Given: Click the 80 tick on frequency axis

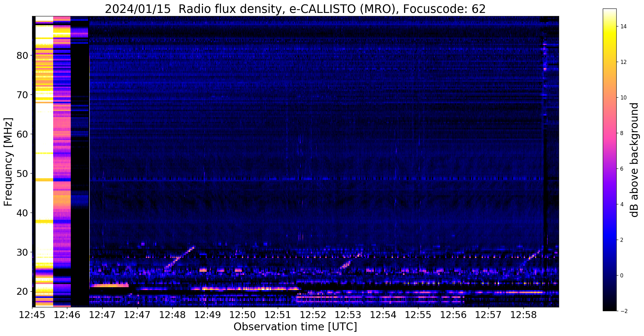Looking at the screenshot, I should coord(22,56).
